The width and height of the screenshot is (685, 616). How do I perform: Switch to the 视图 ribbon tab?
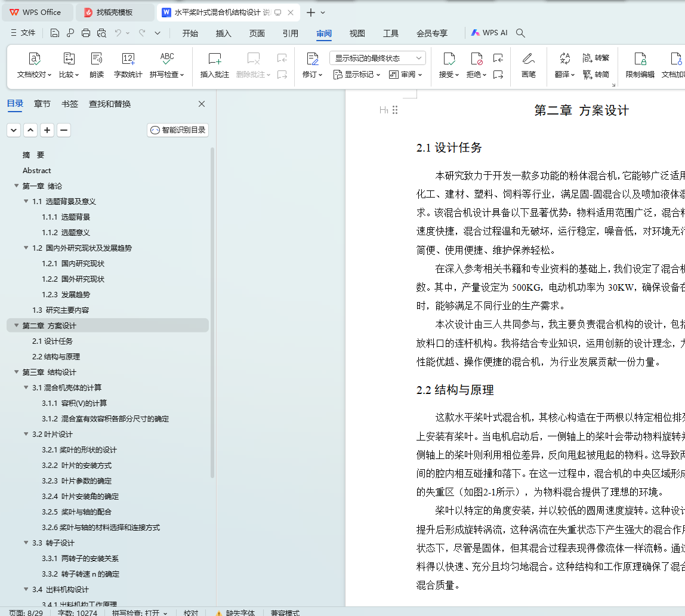tap(357, 33)
